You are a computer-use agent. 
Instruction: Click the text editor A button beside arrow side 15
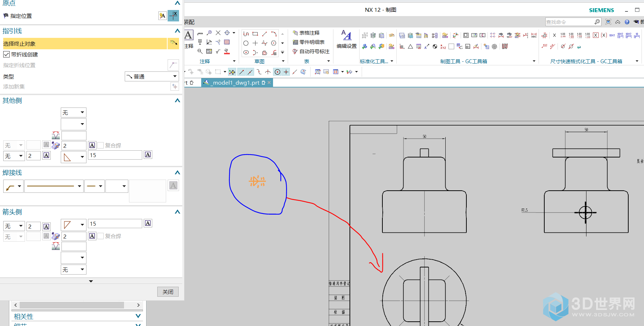click(148, 223)
